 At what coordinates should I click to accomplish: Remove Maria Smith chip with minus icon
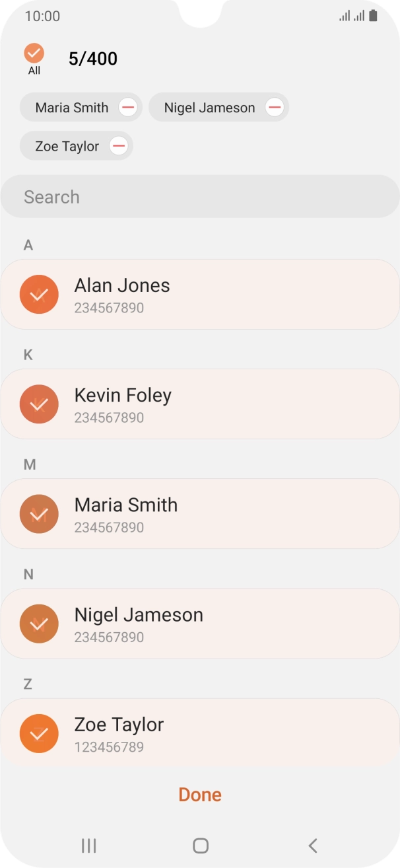coord(128,107)
